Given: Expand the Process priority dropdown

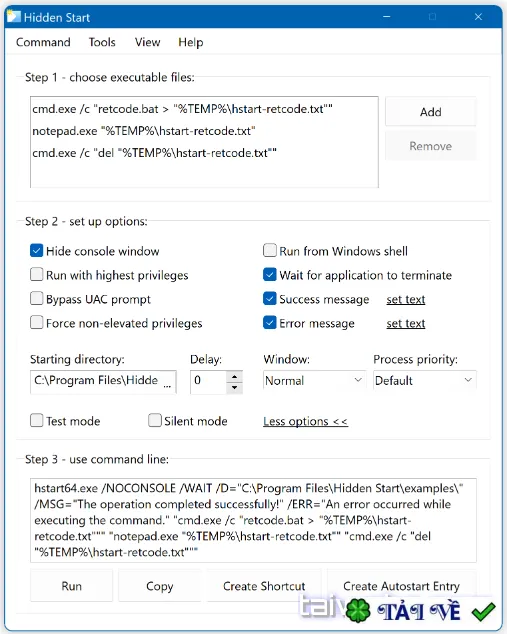Looking at the screenshot, I should pos(425,380).
